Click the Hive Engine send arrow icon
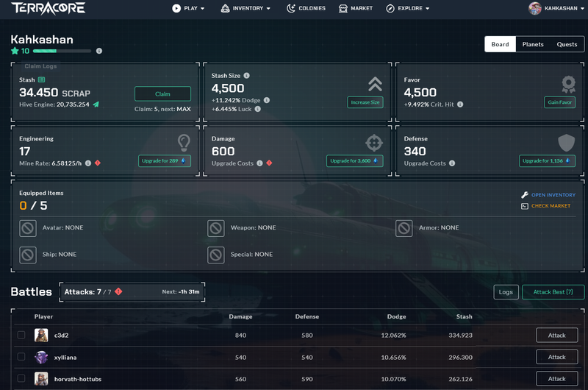 coord(96,104)
